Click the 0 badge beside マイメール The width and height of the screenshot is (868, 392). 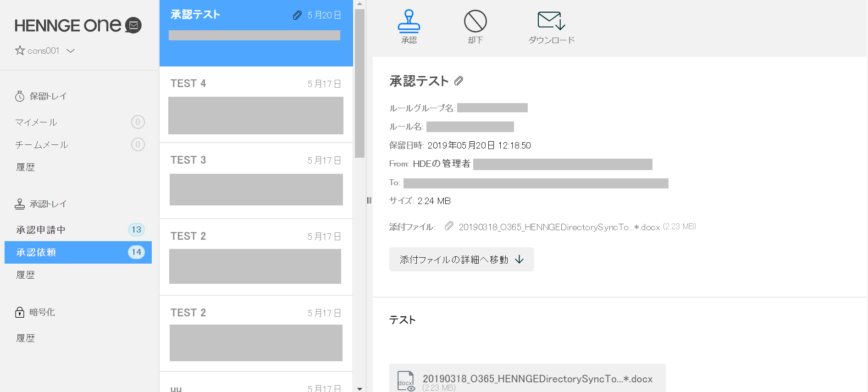[138, 122]
